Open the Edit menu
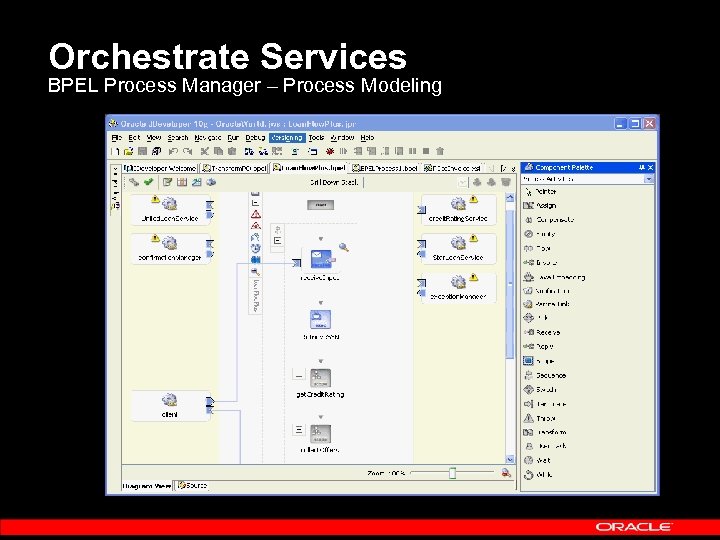 pos(134,137)
